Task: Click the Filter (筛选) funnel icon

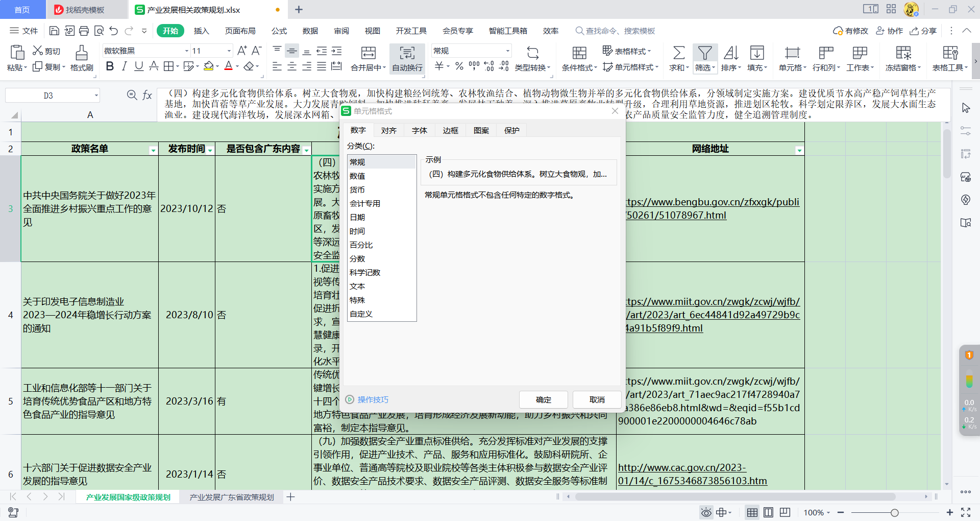Action: tap(705, 53)
